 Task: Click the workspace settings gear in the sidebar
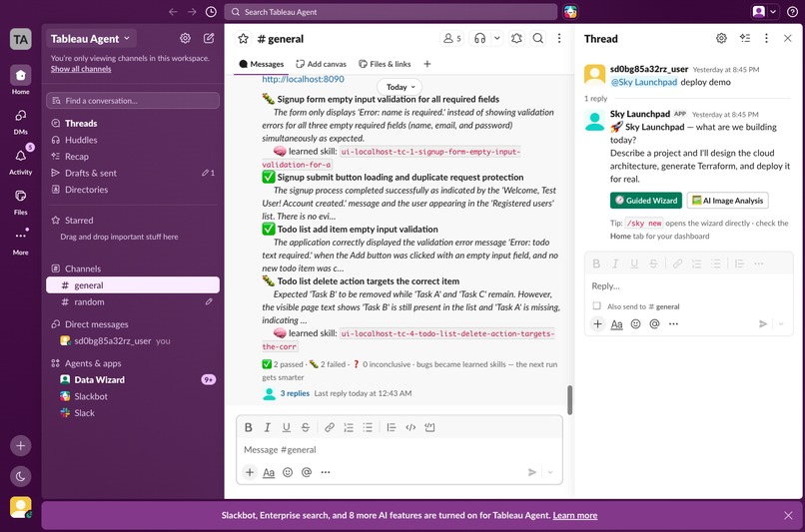[185, 39]
